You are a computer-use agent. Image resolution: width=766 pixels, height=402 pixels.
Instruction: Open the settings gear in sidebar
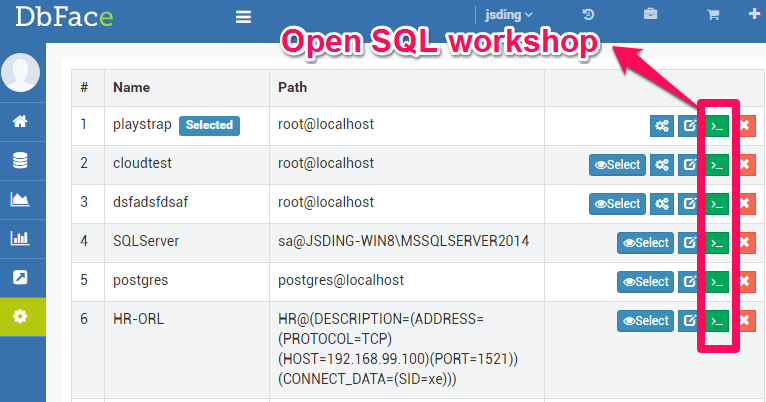click(x=20, y=317)
